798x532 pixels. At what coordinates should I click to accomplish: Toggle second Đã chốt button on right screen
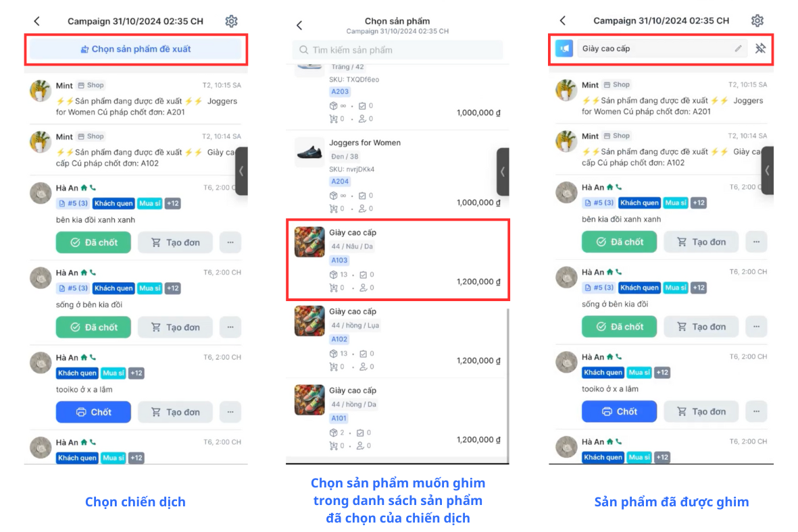pos(619,327)
